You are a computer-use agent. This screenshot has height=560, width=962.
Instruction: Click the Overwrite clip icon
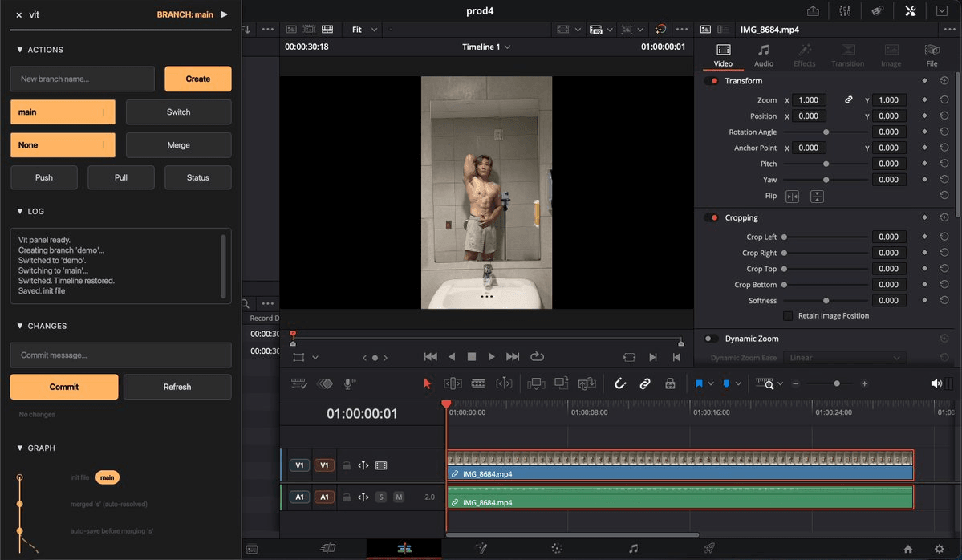(562, 383)
